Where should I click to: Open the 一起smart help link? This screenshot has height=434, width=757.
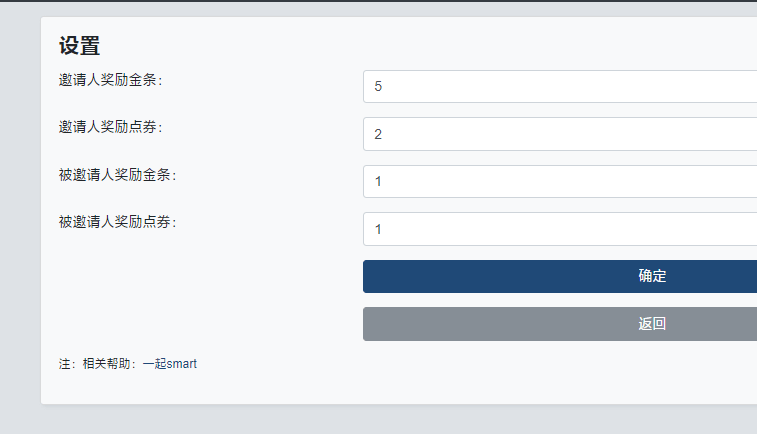170,364
